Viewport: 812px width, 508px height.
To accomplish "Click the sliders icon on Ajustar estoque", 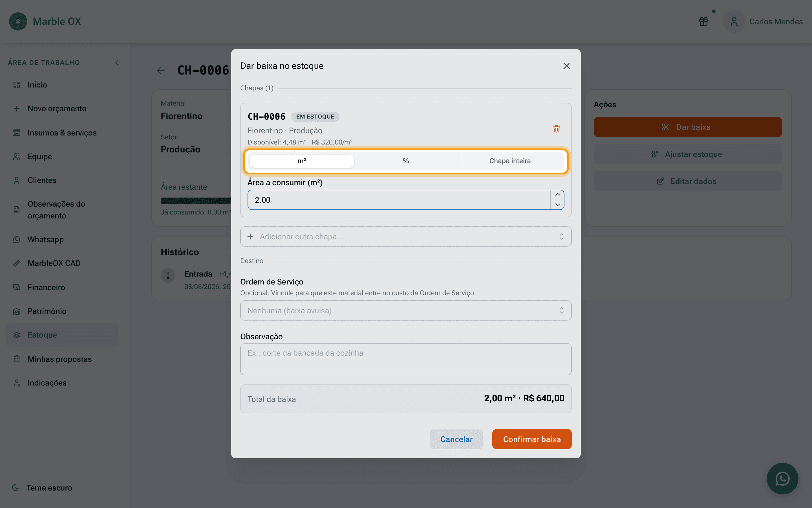I will click(654, 154).
